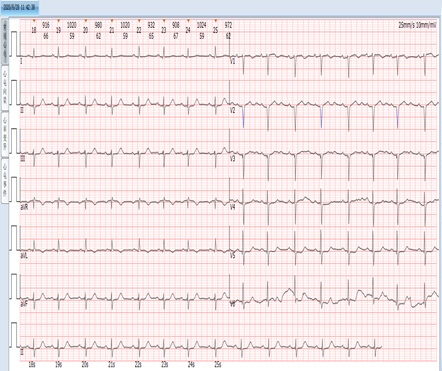Switch to the fourth vertical sidebar tab
Image resolution: width=442 pixels, height=371 pixels.
tap(5, 180)
